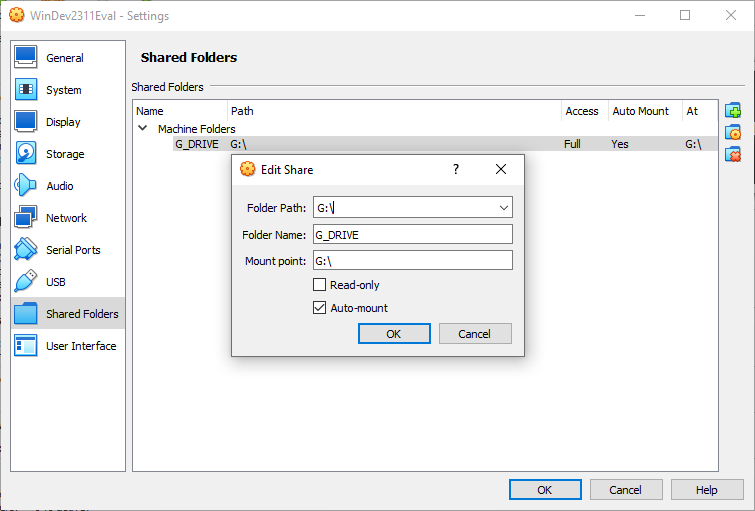Click the Access column header
This screenshot has height=511, width=755.
pyautogui.click(x=582, y=111)
